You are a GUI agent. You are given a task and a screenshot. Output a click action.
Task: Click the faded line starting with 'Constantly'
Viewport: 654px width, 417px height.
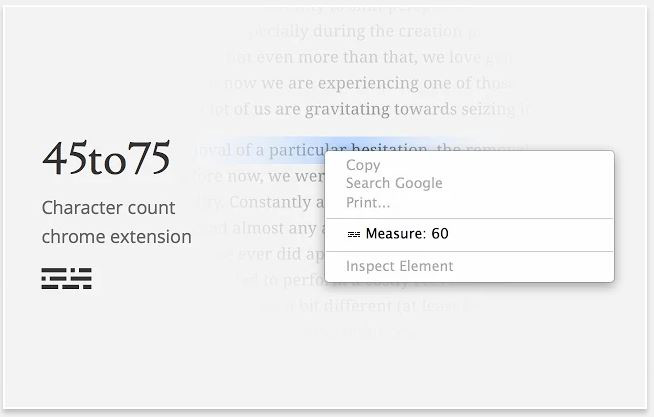click(265, 202)
